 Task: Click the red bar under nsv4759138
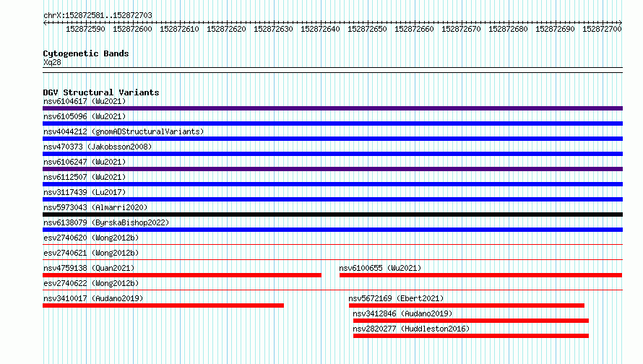click(182, 275)
